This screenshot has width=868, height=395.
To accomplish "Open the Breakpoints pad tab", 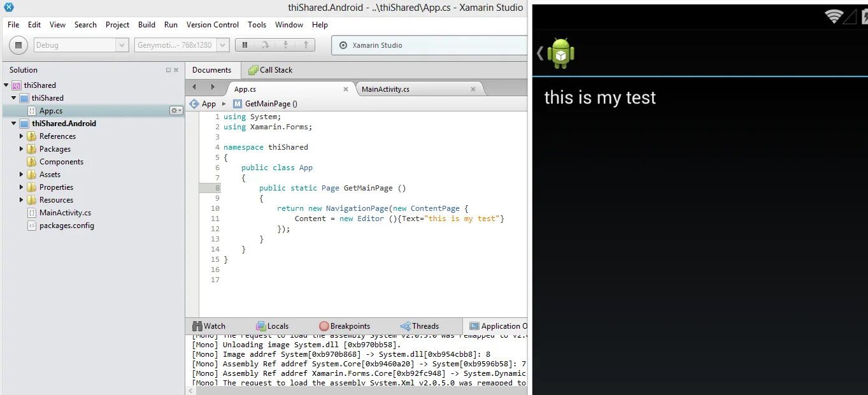I will (345, 326).
